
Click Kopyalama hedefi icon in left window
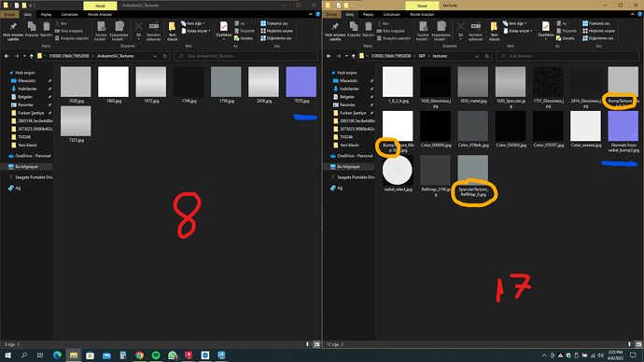click(x=119, y=27)
